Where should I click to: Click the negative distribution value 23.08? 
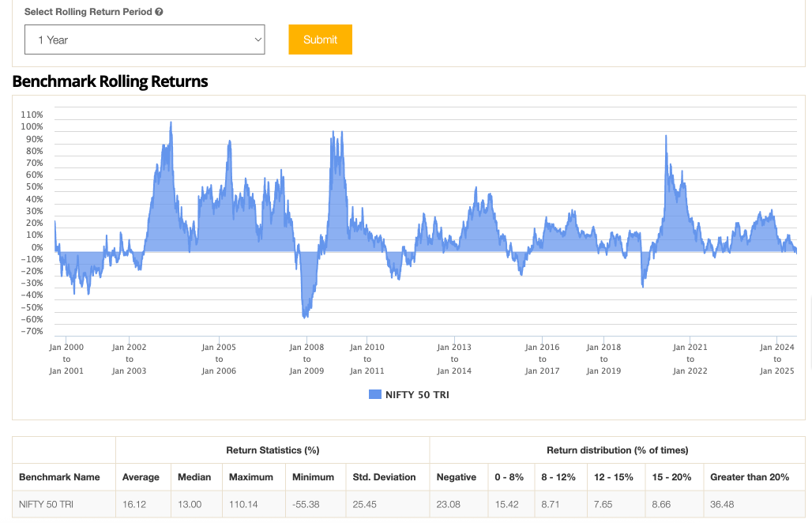449,504
